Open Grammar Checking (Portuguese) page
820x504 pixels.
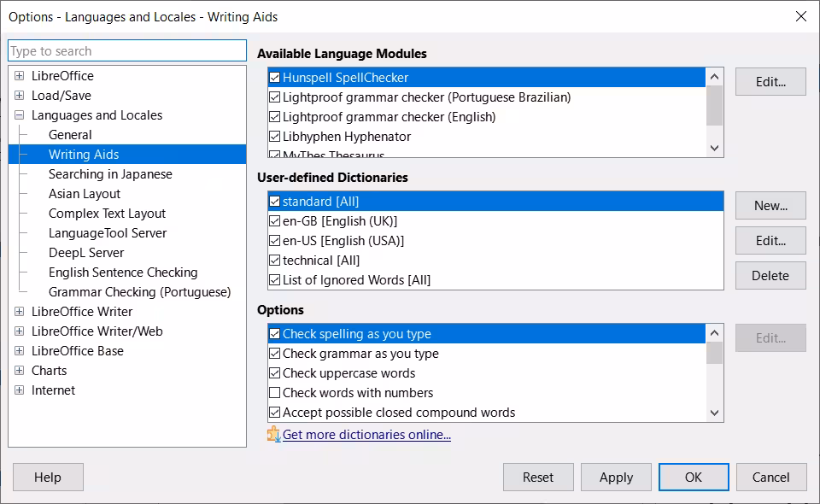(139, 292)
